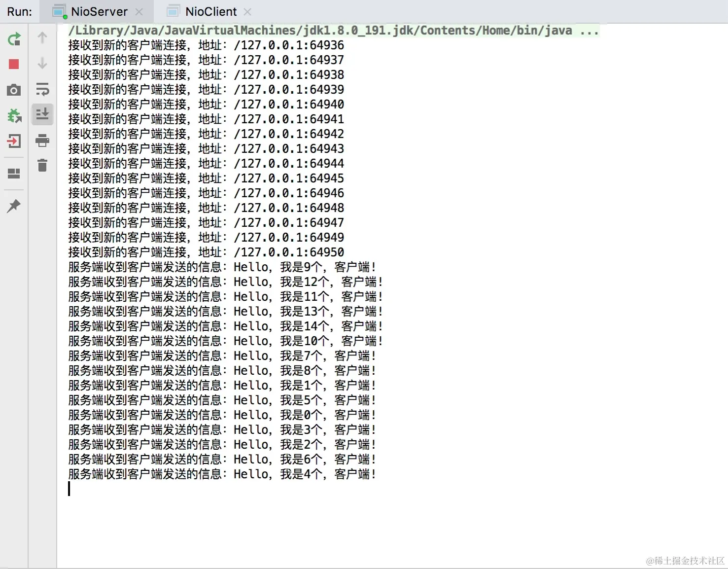This screenshot has width=728, height=569.
Task: Click the line with address 127.0.0.1:64940
Action: (x=206, y=105)
